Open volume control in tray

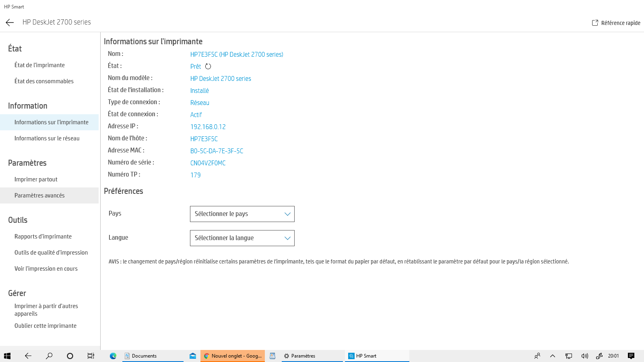click(584, 356)
